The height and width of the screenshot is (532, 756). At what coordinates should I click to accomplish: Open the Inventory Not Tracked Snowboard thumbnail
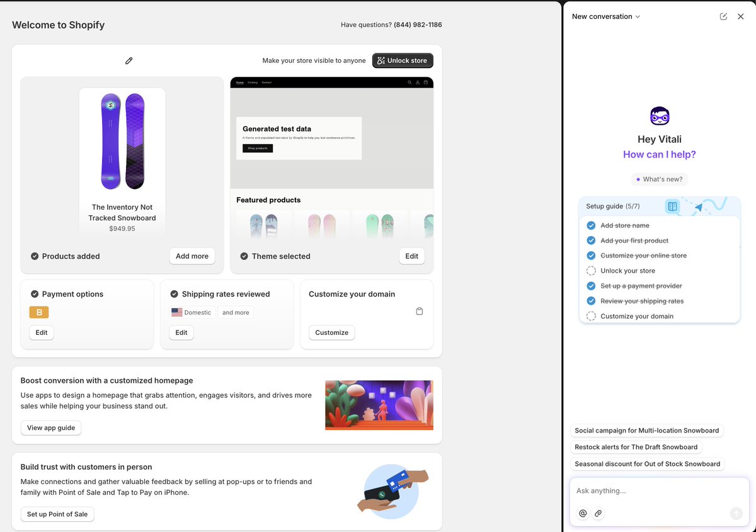[122, 142]
